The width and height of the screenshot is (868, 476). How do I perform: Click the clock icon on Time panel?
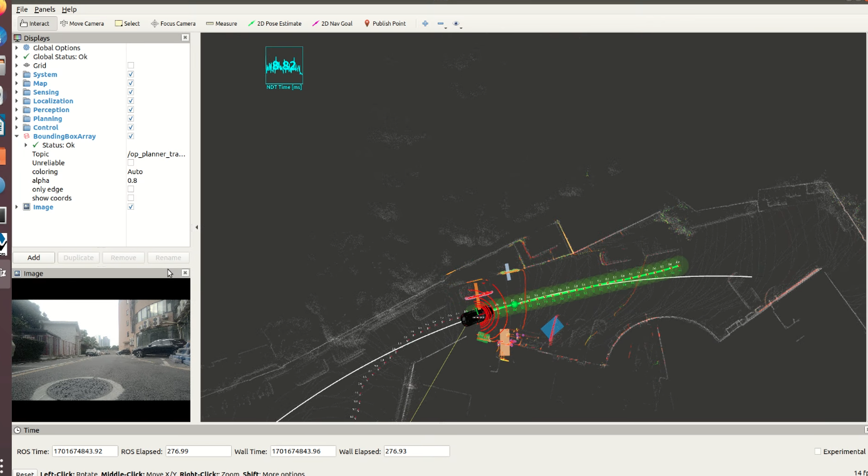click(17, 430)
